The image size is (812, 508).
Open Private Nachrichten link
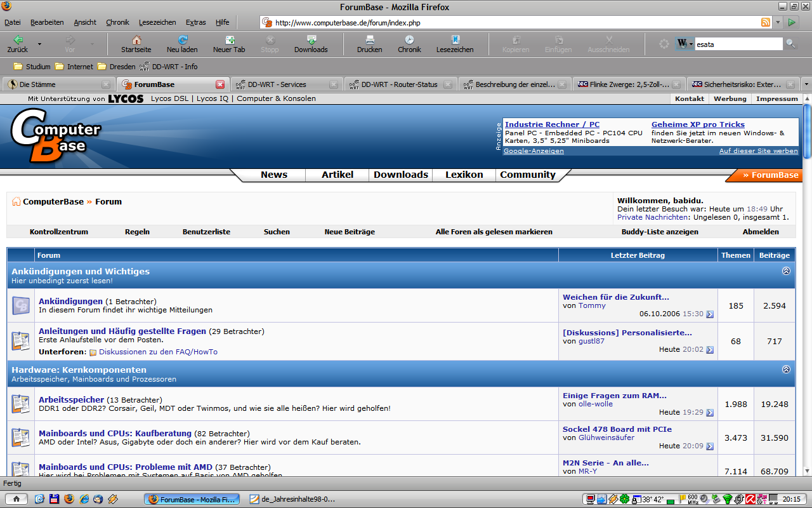[653, 217]
